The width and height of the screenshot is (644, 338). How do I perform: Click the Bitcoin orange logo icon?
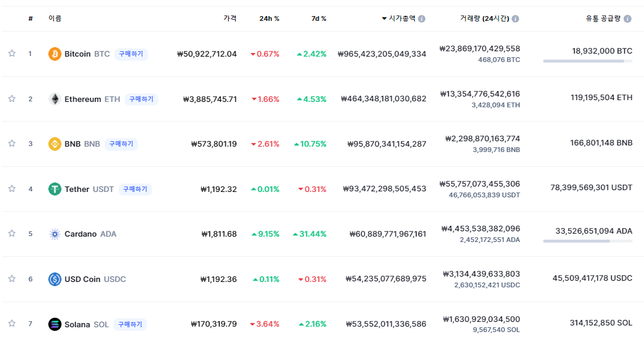point(55,54)
